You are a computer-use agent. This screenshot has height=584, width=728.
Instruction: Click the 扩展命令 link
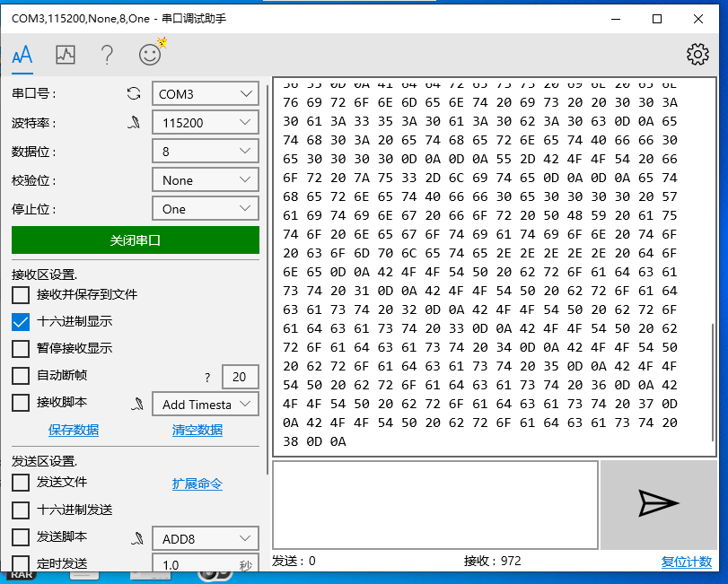click(x=197, y=484)
